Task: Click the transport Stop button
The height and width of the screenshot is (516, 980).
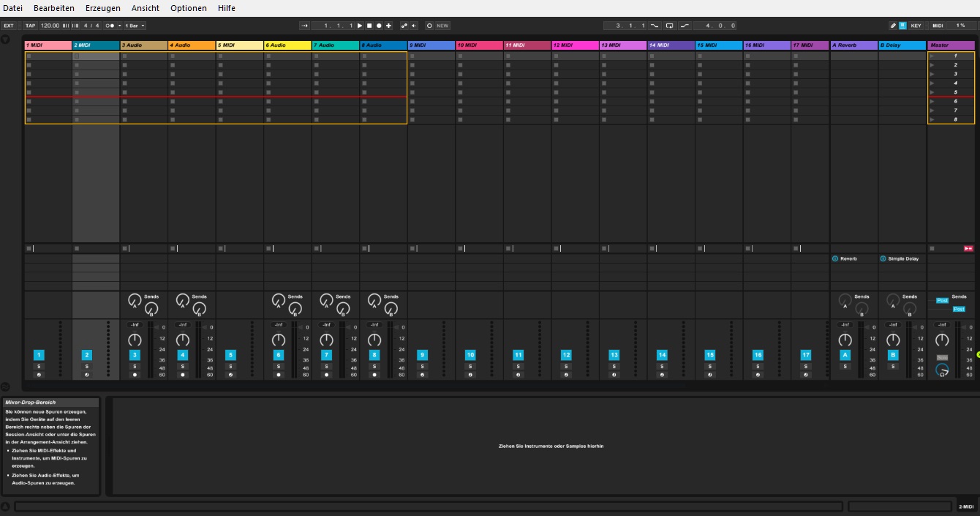Action: 369,26
